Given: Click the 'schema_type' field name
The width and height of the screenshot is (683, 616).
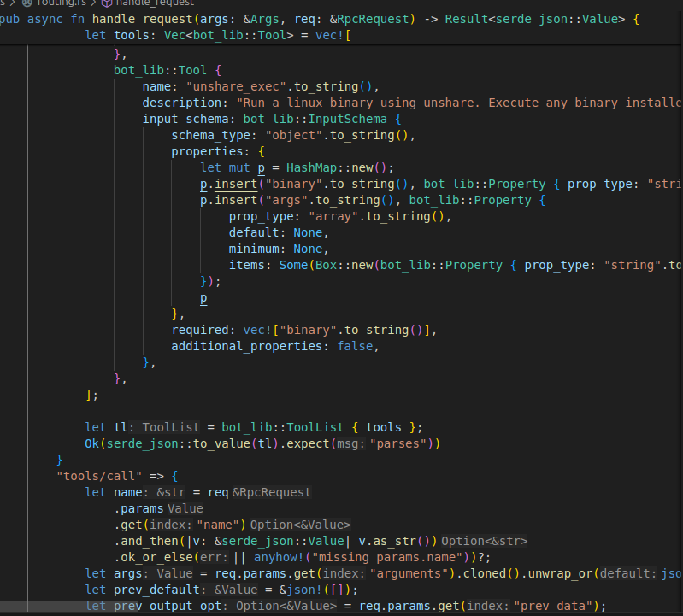Looking at the screenshot, I should (x=211, y=135).
